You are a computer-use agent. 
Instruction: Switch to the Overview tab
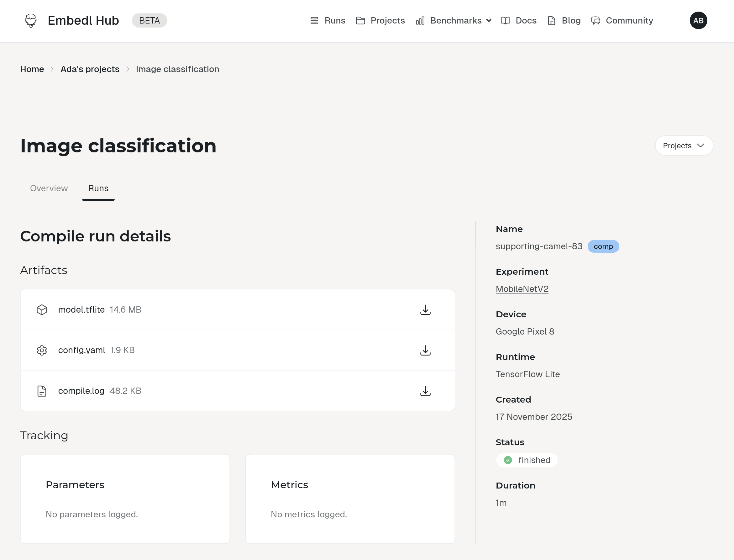point(49,188)
